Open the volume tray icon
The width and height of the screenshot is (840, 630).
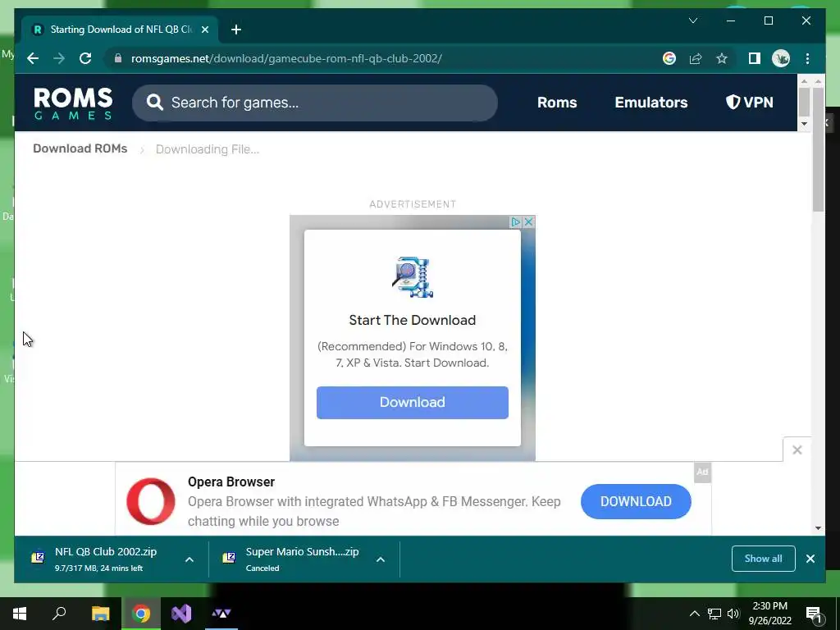[x=733, y=614]
